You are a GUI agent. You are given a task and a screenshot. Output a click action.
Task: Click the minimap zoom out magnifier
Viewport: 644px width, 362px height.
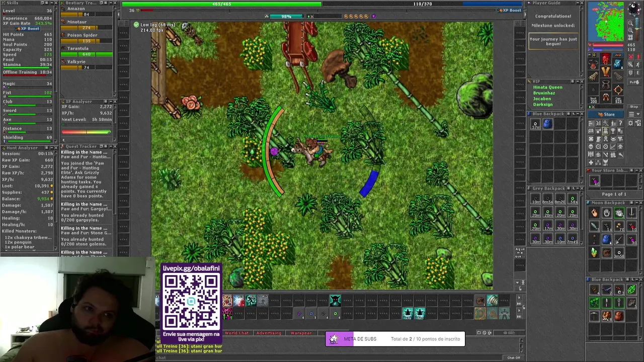(630, 23)
